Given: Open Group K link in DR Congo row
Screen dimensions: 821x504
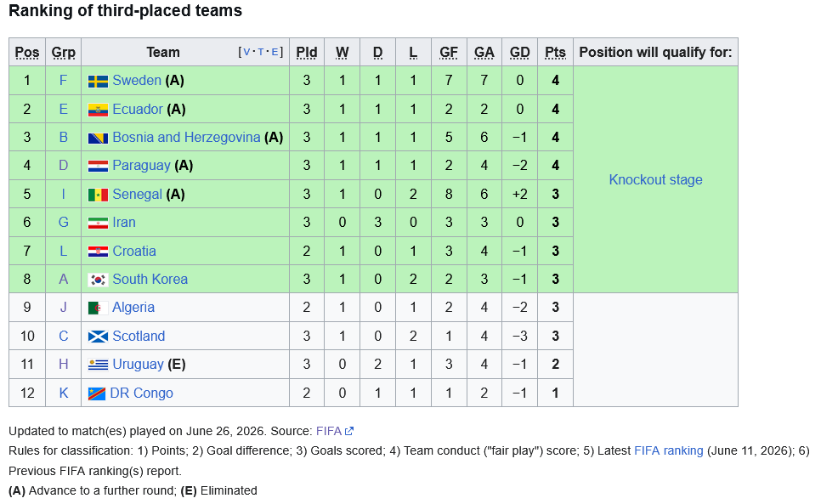Looking at the screenshot, I should pos(64,393).
